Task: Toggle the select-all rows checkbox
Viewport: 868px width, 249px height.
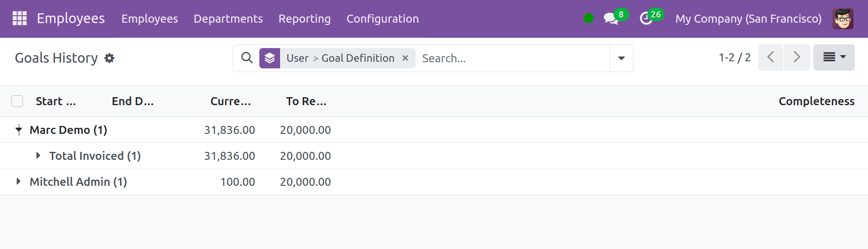Action: [17, 101]
